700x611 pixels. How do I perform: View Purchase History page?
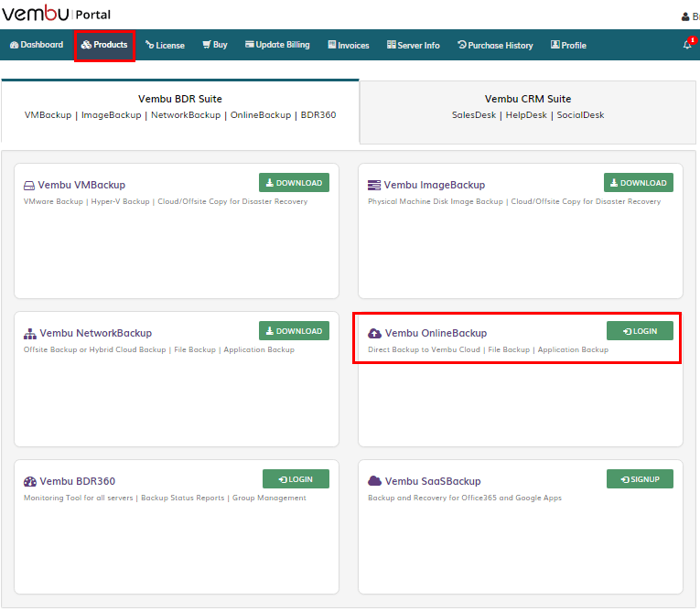[495, 45]
